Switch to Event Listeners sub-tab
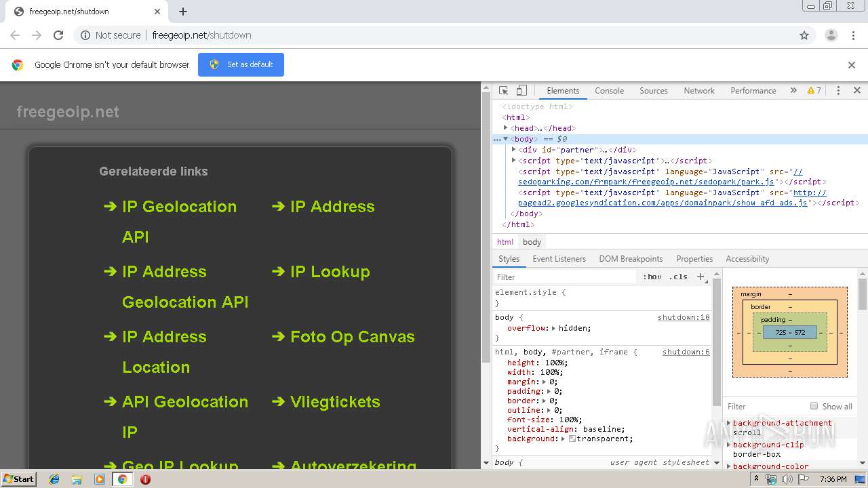 coord(559,259)
